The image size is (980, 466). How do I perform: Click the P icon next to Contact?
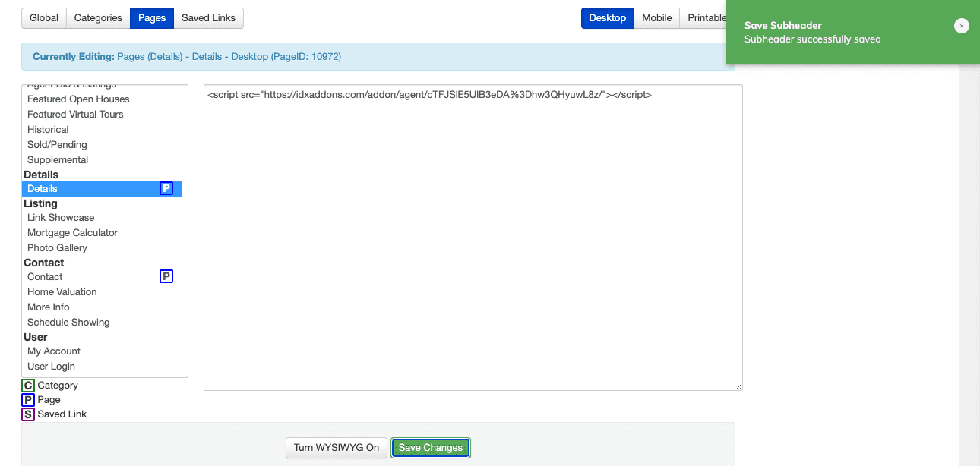click(x=166, y=276)
